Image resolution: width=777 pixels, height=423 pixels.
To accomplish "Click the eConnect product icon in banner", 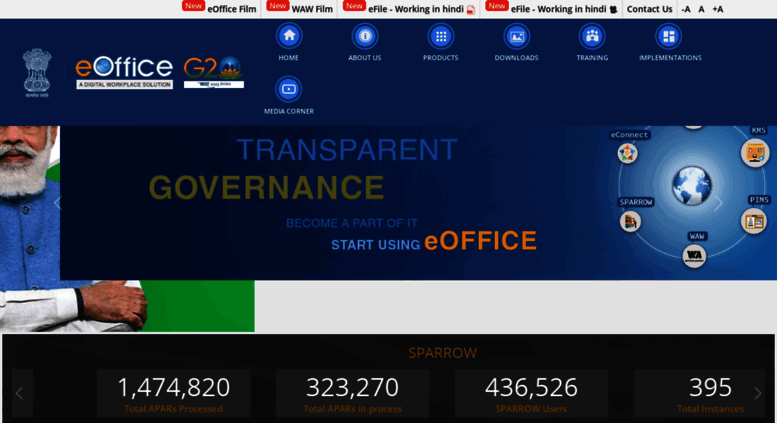I will pyautogui.click(x=627, y=153).
